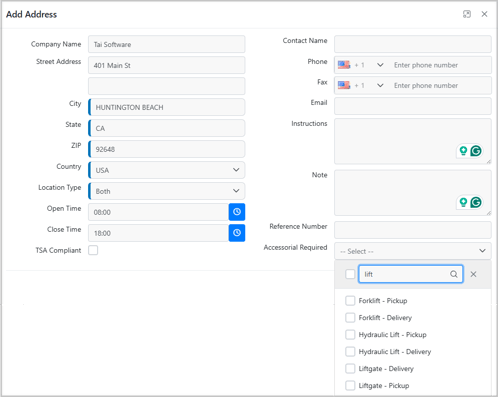Click the City field with HUNTINGTON BEACH
498x397 pixels.
click(x=167, y=107)
